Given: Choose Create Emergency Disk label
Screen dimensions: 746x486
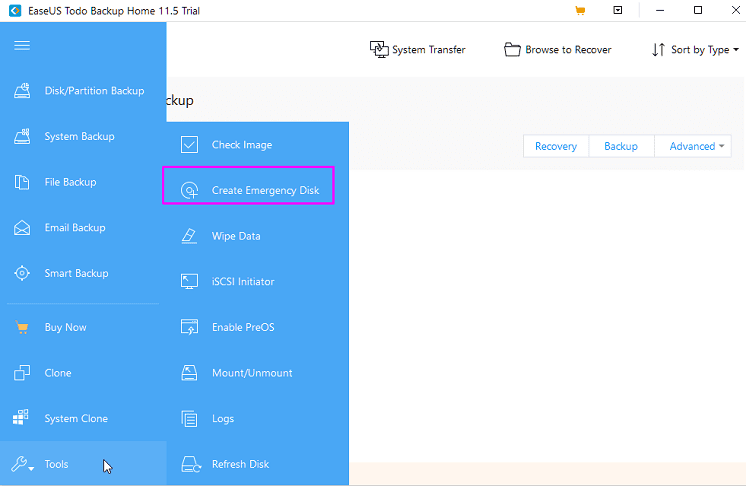Looking at the screenshot, I should point(265,190).
